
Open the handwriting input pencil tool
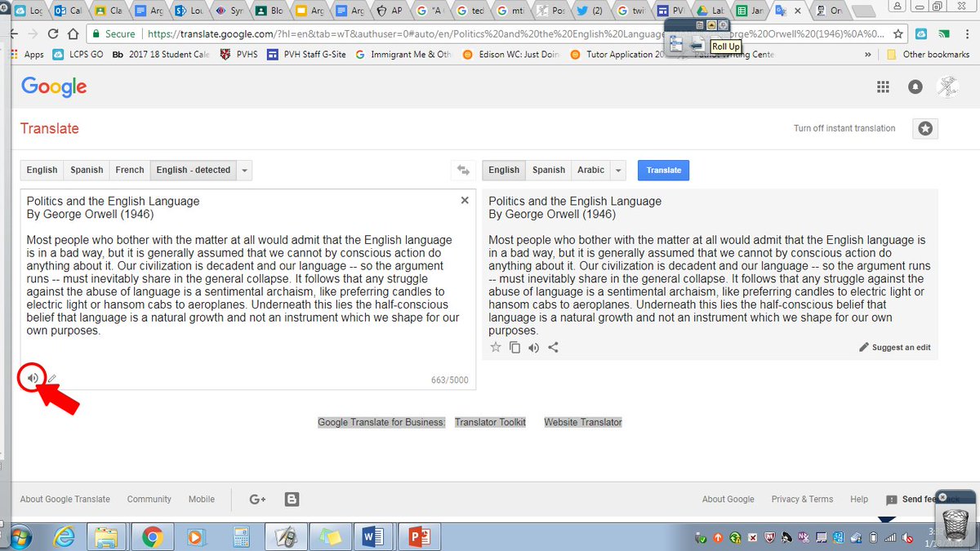point(52,379)
